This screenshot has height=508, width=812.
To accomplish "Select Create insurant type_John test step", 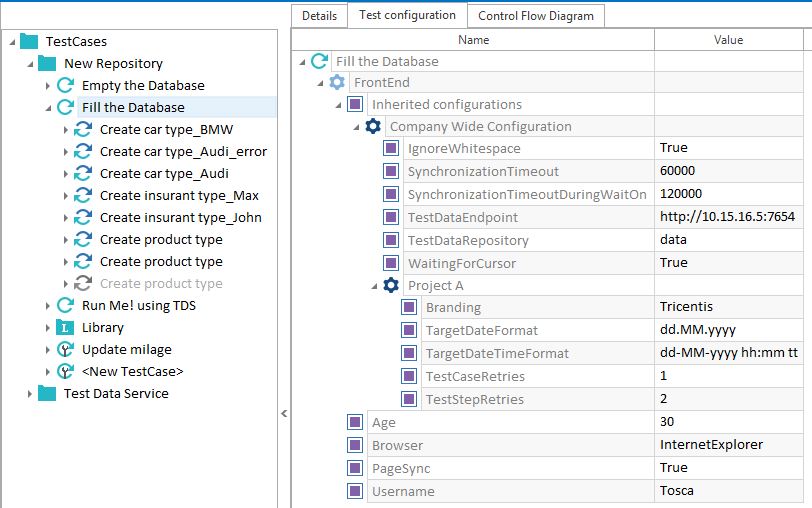I will [x=180, y=218].
